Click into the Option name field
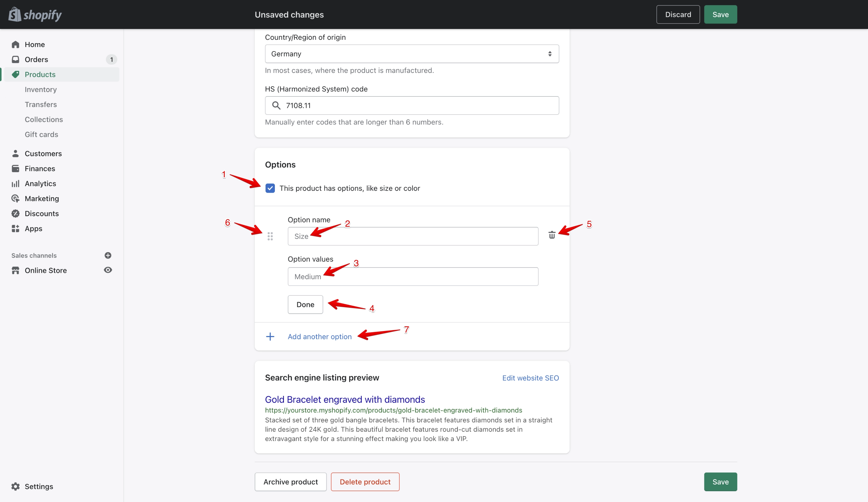868x502 pixels. [413, 236]
